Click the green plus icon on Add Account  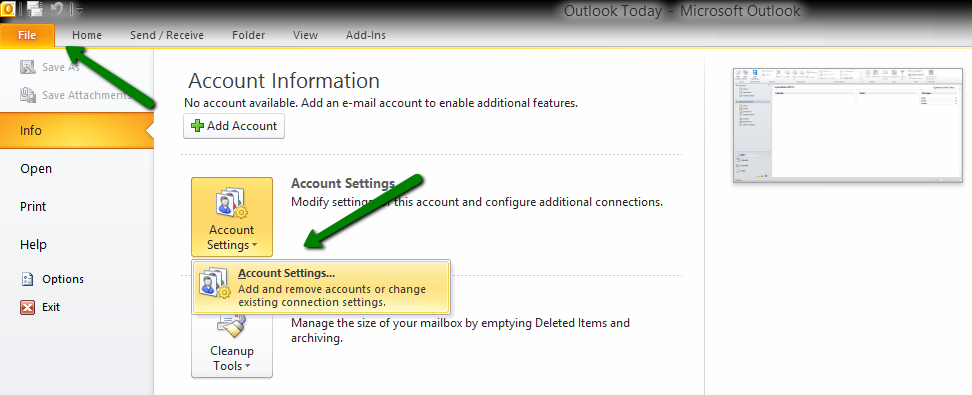pos(197,126)
